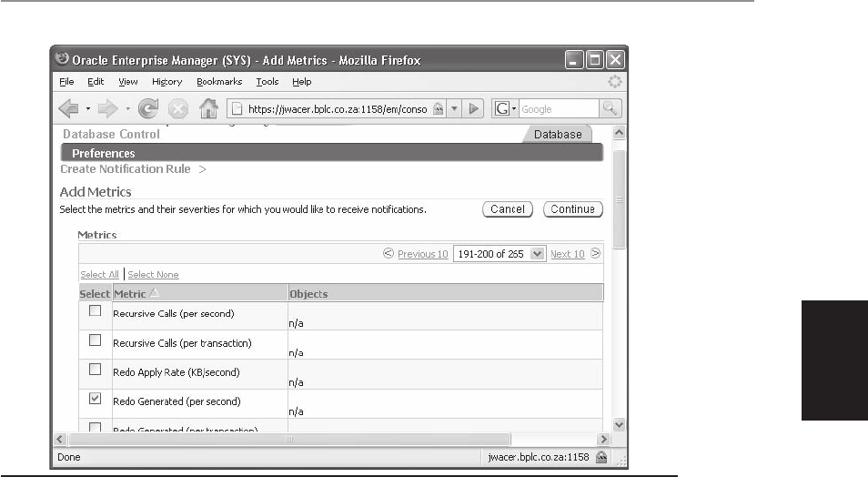The width and height of the screenshot is (868, 477).
Task: Close the Firefox window
Action: pyautogui.click(x=615, y=59)
